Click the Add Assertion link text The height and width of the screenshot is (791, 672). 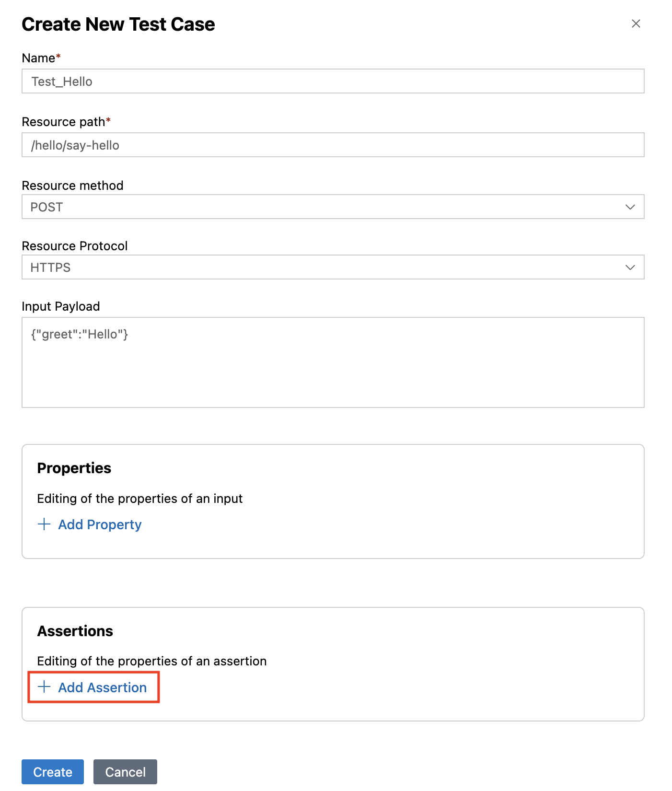click(102, 687)
